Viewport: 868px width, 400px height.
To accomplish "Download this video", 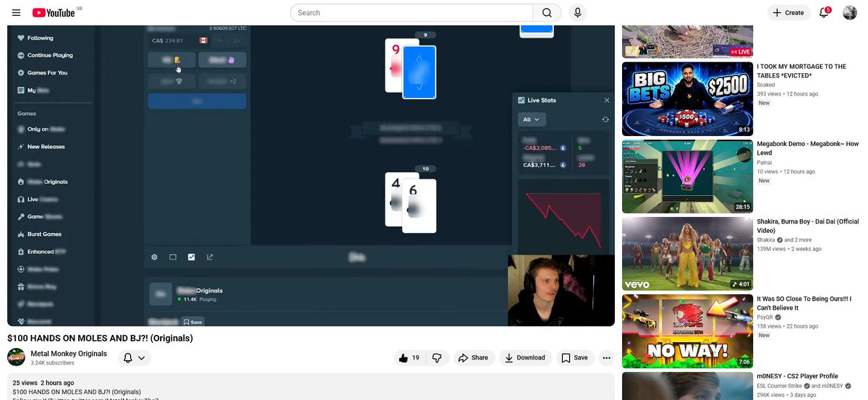I will pos(526,357).
